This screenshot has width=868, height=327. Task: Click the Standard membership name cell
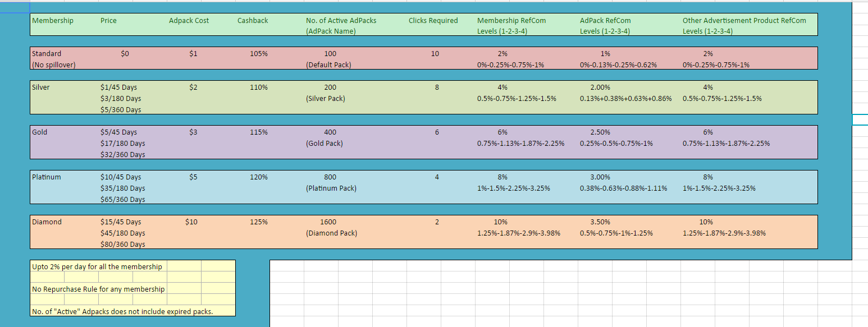[47, 54]
